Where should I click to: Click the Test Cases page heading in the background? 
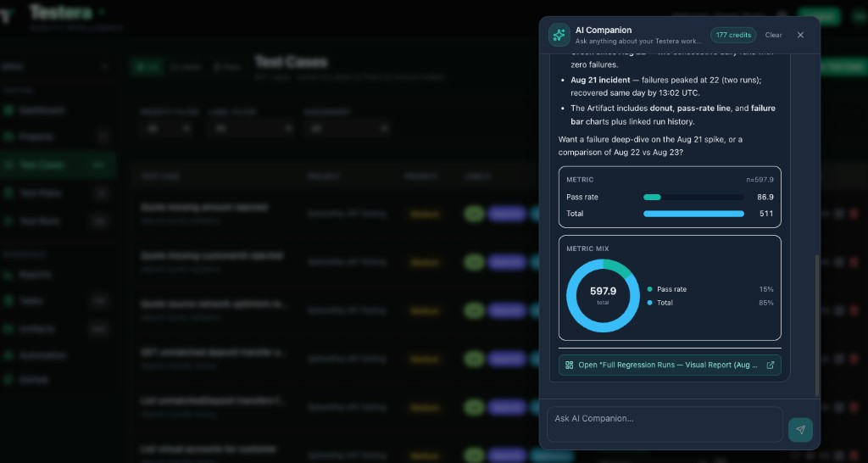291,61
